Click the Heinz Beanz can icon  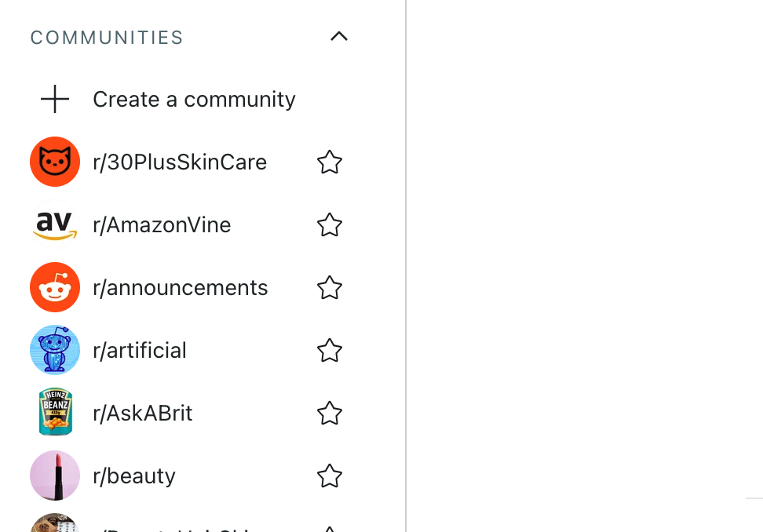coord(55,413)
